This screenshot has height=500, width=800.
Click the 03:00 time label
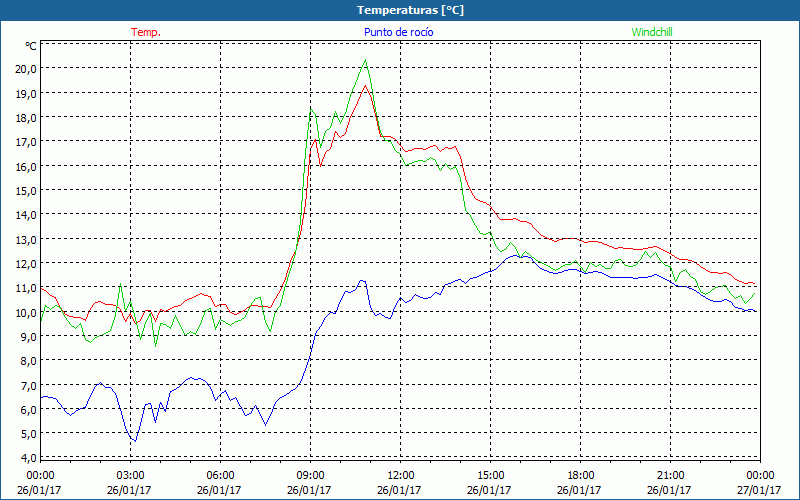coord(130,475)
